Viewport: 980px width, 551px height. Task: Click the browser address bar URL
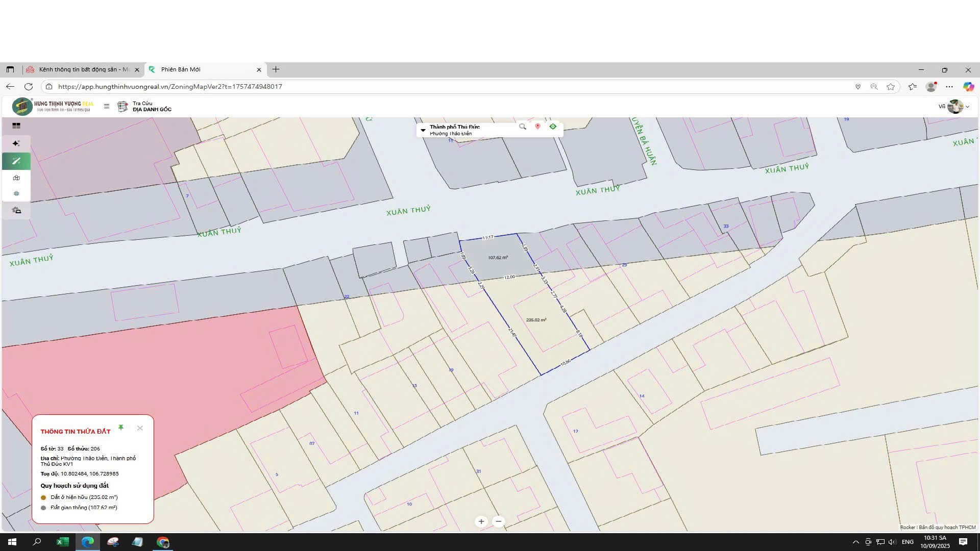[x=170, y=87]
